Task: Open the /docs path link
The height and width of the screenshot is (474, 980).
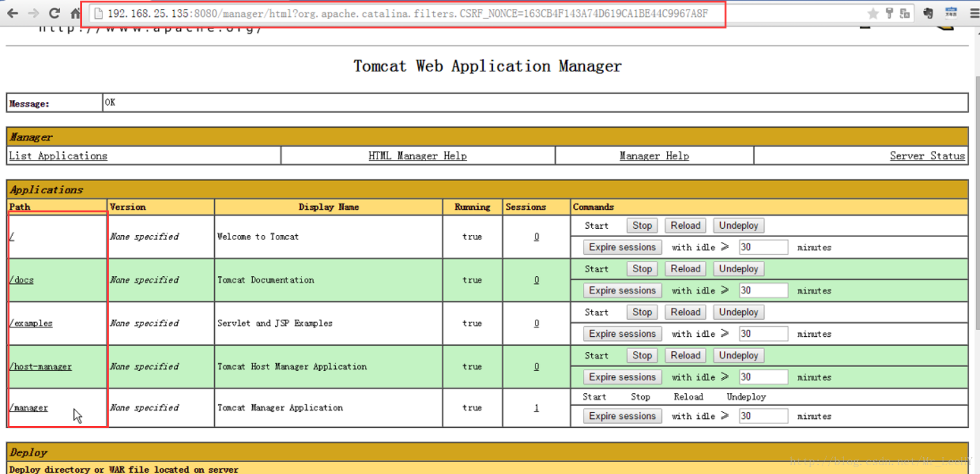Action: coord(21,279)
